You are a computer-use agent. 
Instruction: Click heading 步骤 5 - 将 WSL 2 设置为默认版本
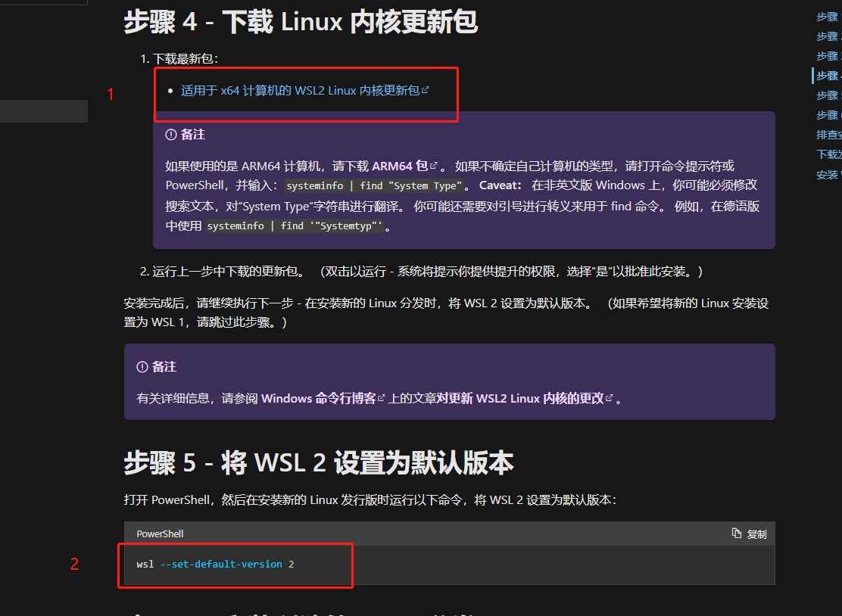pyautogui.click(x=319, y=462)
